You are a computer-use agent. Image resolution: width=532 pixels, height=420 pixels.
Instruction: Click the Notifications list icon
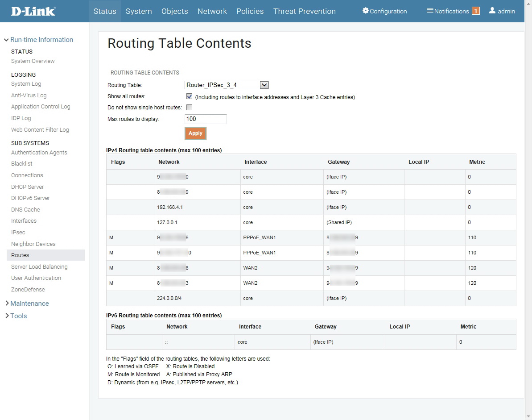click(430, 11)
